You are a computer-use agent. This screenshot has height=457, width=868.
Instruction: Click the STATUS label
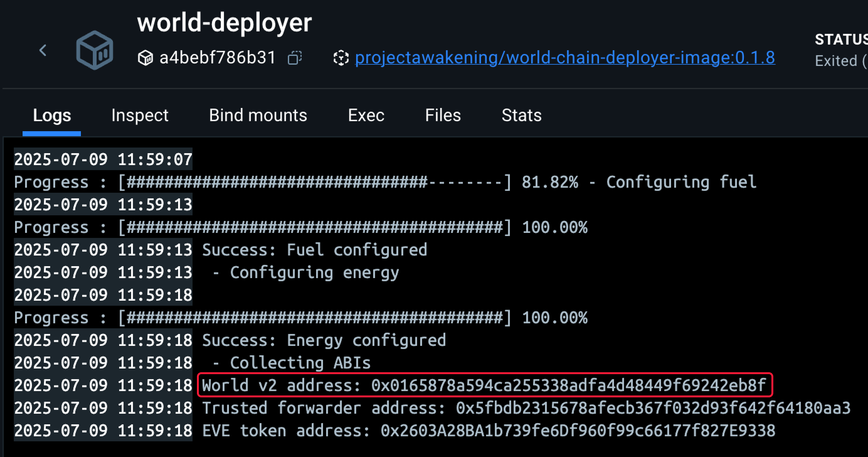point(841,40)
